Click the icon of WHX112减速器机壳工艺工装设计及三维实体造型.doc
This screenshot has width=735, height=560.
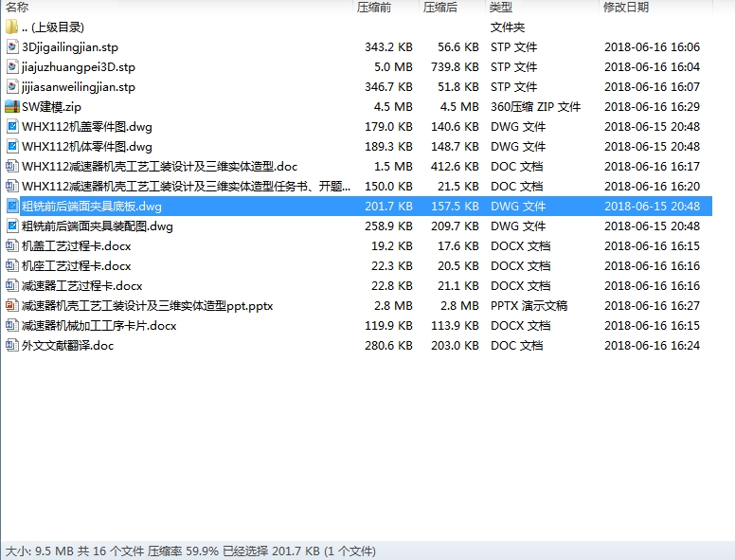pyautogui.click(x=11, y=167)
